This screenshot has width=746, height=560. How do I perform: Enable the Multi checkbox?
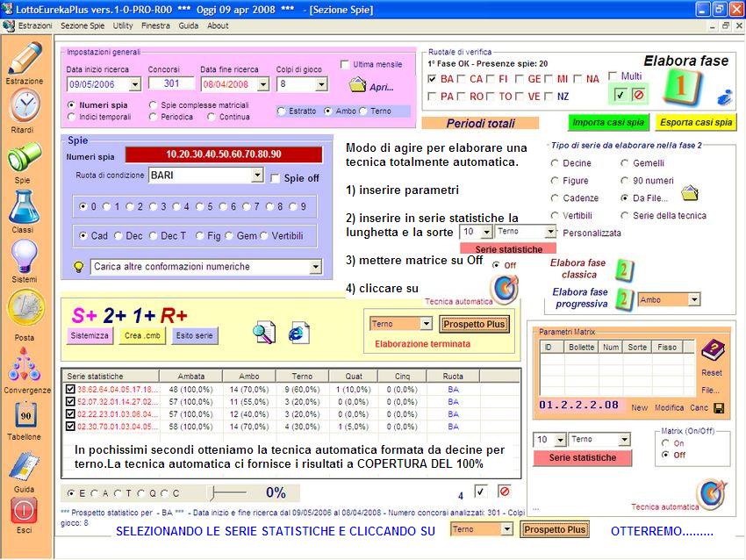[613, 76]
